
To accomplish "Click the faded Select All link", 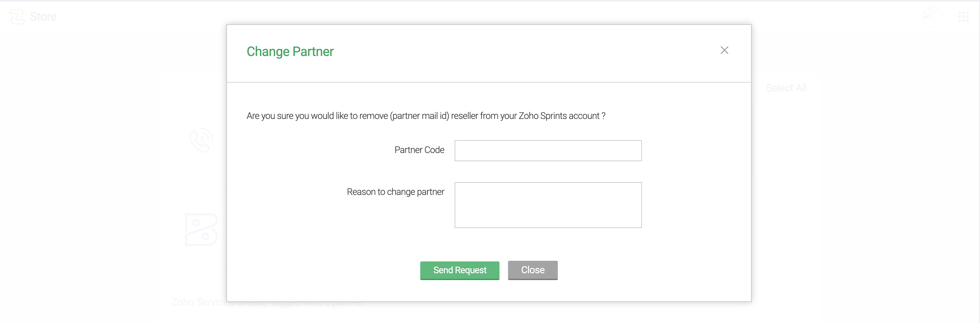I will [x=786, y=88].
